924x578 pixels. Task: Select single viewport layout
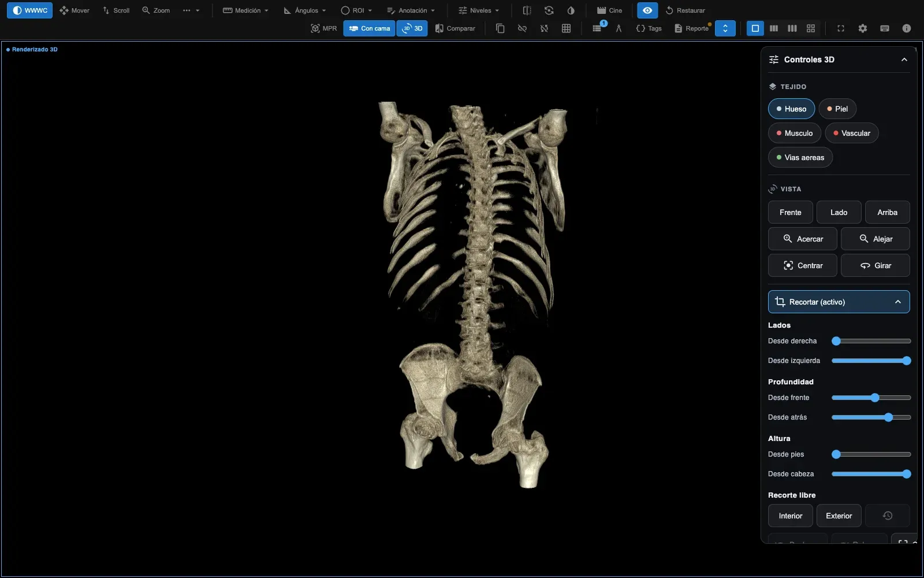coord(755,28)
